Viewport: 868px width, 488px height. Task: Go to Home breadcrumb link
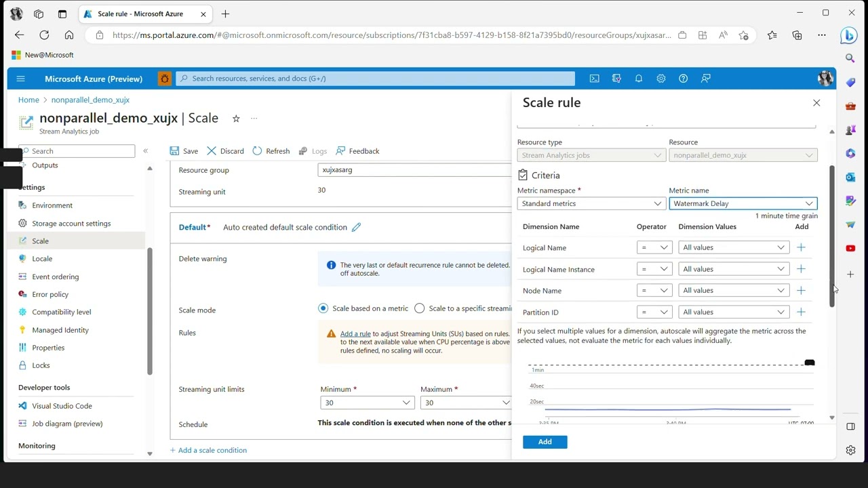pos(28,100)
